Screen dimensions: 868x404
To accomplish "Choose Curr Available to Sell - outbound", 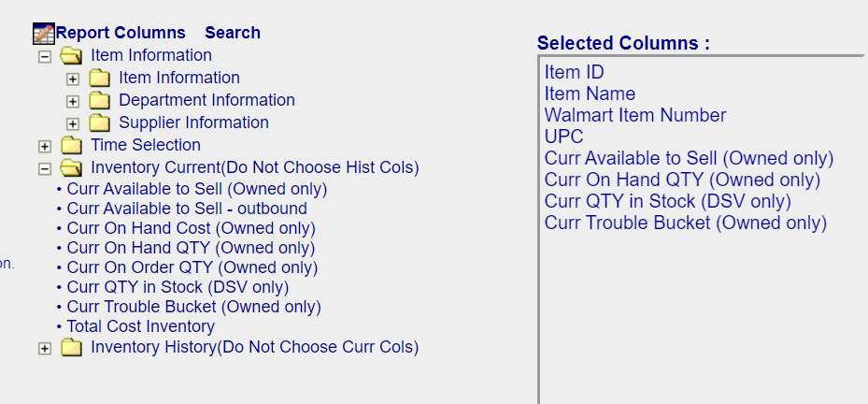I will pos(187,209).
